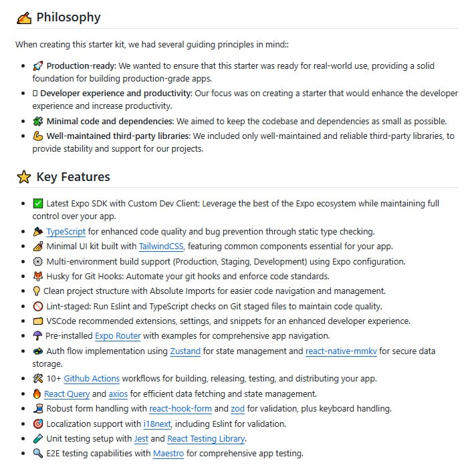The height and width of the screenshot is (469, 476).
Task: Click the star emoji in Key Features heading
Action: [23, 177]
